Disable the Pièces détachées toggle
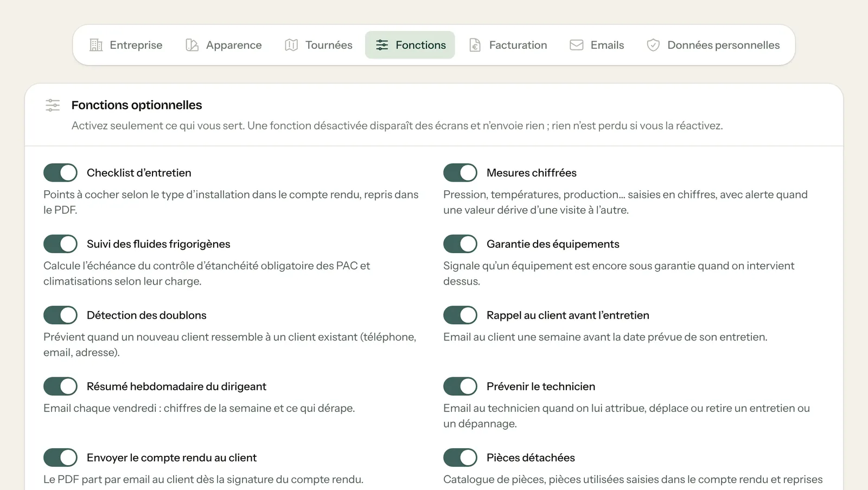 click(460, 457)
